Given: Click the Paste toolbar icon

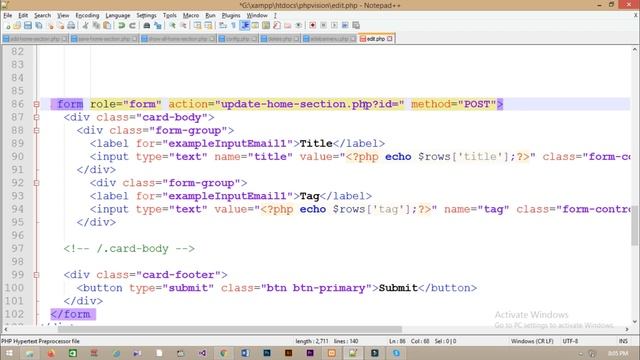Looking at the screenshot, I should pos(107,26).
